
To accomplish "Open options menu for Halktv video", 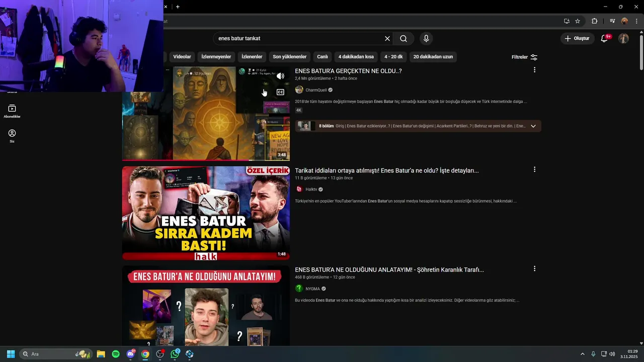I will 534,169.
